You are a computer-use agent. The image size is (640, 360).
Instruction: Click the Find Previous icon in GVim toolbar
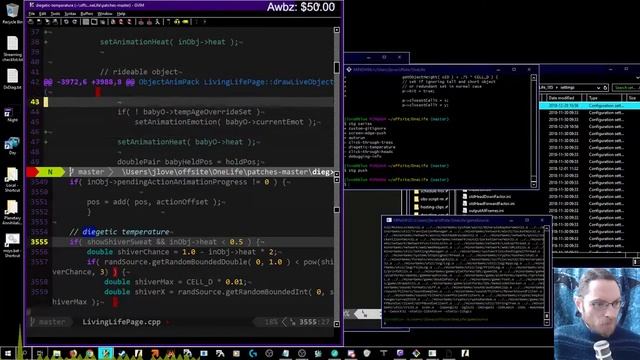pyautogui.click(x=129, y=22)
